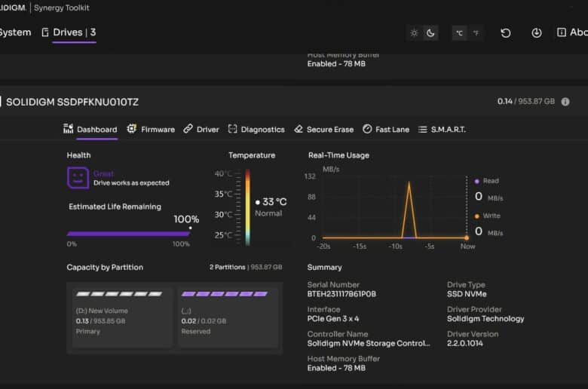Click the 0.14 / 953.87 GB capacity text

[x=525, y=101]
